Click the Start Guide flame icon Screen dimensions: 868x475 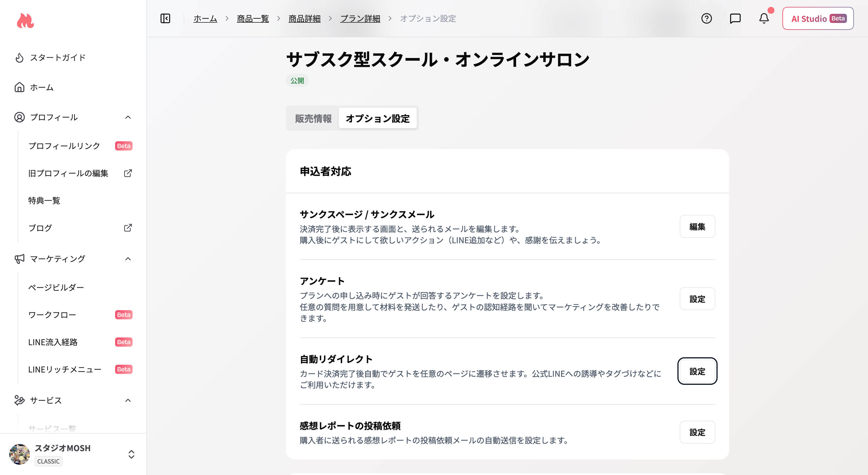pyautogui.click(x=20, y=58)
